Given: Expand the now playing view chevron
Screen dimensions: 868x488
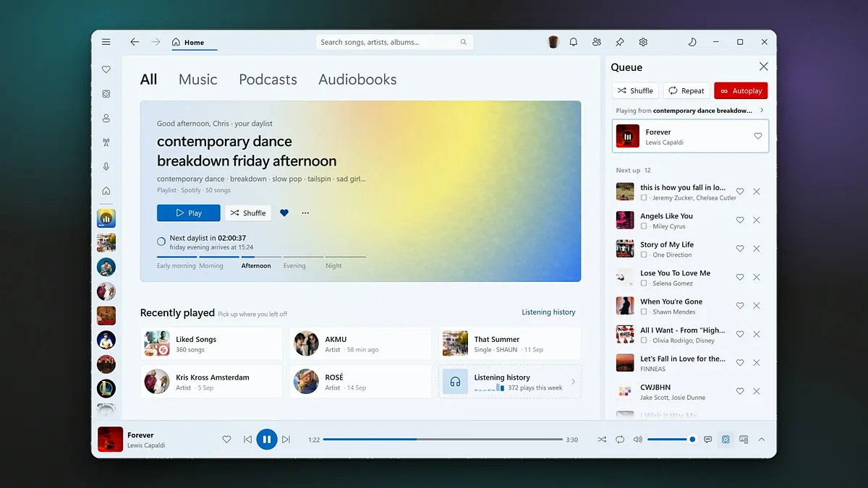Looking at the screenshot, I should click(x=762, y=440).
